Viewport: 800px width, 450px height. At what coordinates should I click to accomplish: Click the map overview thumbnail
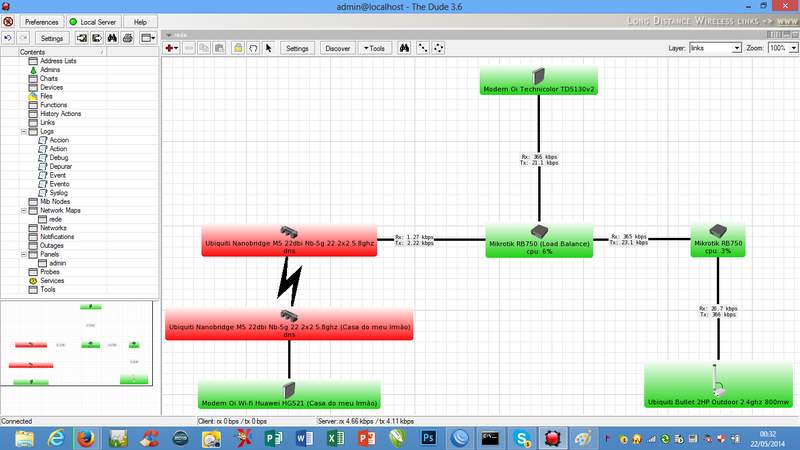tap(77, 343)
